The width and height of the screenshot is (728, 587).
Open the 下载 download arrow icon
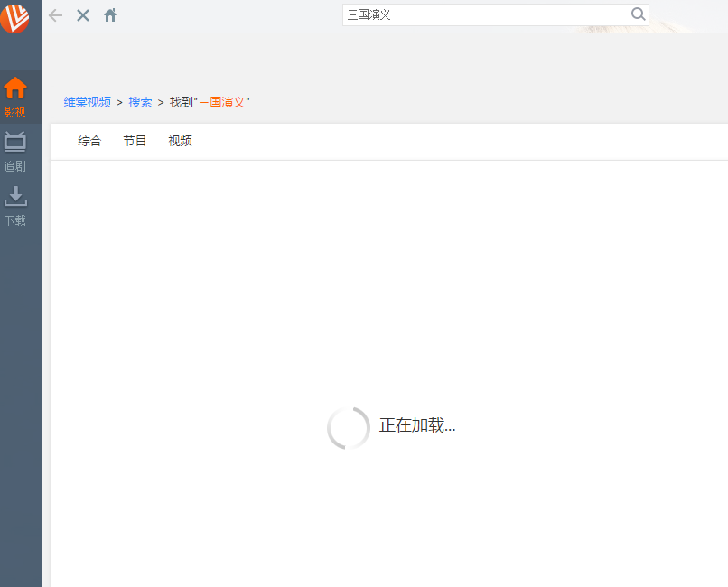click(15, 196)
